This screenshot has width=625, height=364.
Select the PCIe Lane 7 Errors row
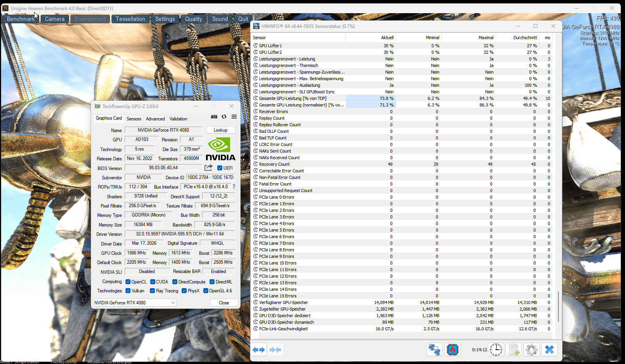[x=402, y=243]
